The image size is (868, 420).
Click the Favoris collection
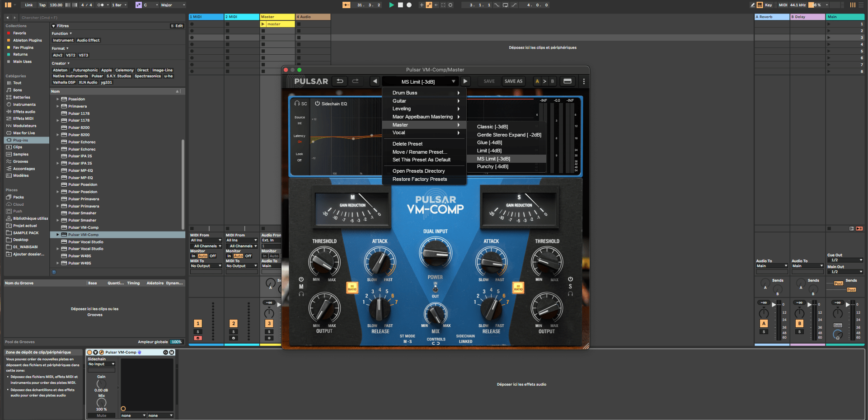19,33
